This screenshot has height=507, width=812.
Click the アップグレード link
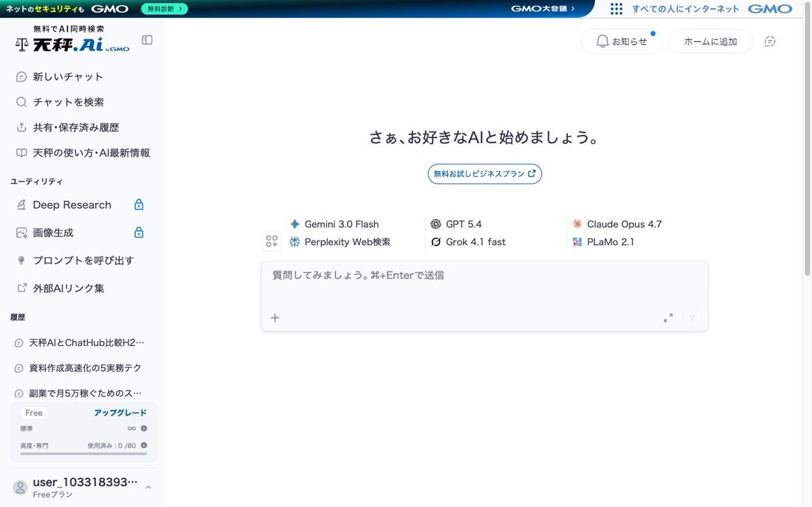click(120, 413)
